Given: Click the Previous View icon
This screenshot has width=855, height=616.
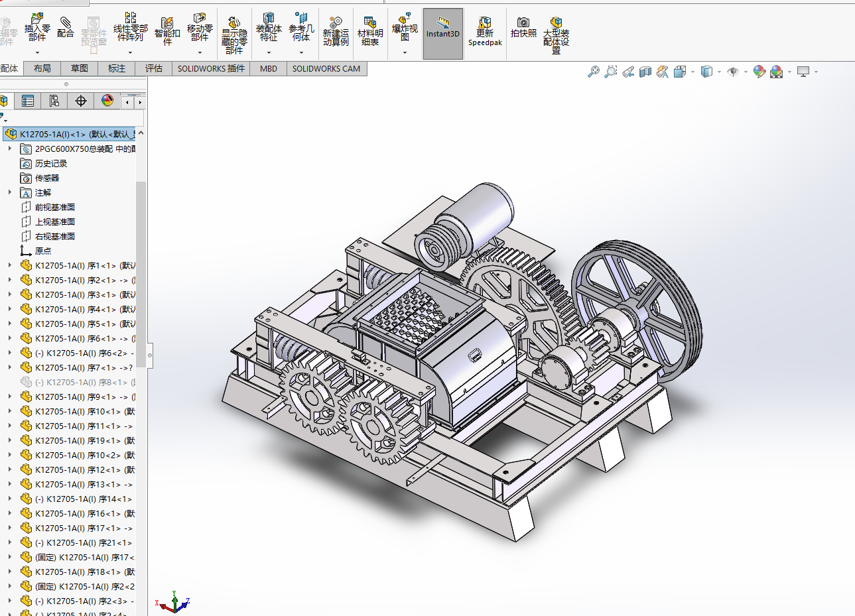Looking at the screenshot, I should pyautogui.click(x=628, y=72).
